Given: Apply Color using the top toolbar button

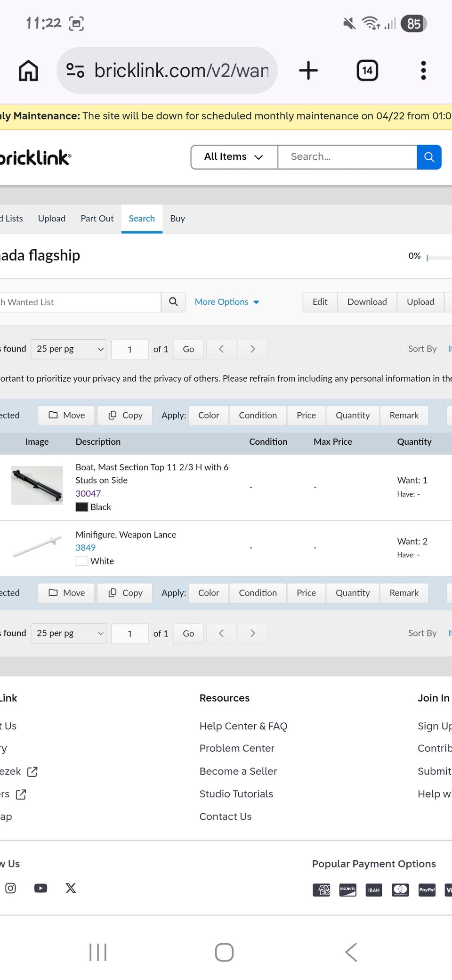Looking at the screenshot, I should coord(209,416).
